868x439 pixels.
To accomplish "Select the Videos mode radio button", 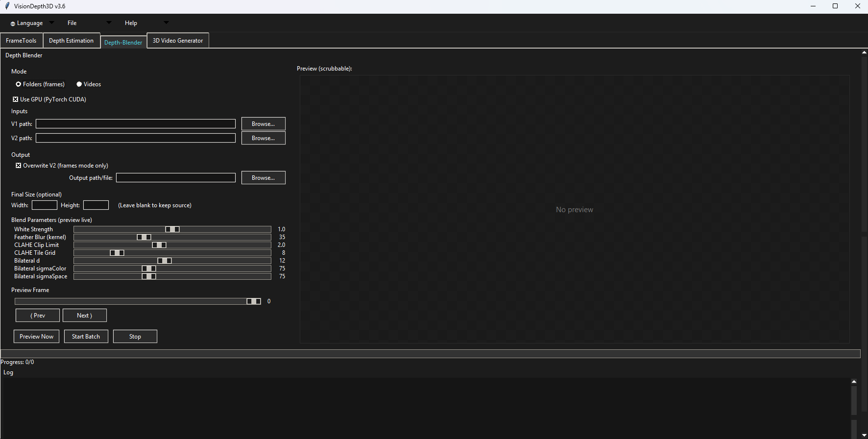I will [79, 84].
